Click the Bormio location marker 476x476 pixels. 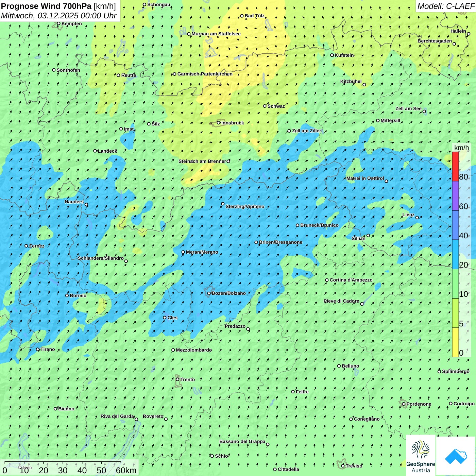[x=67, y=295]
